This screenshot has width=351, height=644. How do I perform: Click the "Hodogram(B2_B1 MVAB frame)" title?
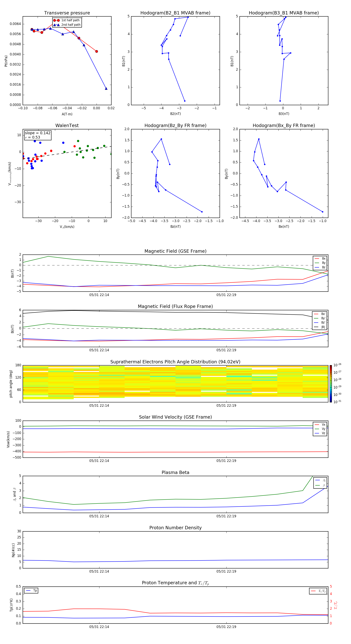(x=175, y=13)
